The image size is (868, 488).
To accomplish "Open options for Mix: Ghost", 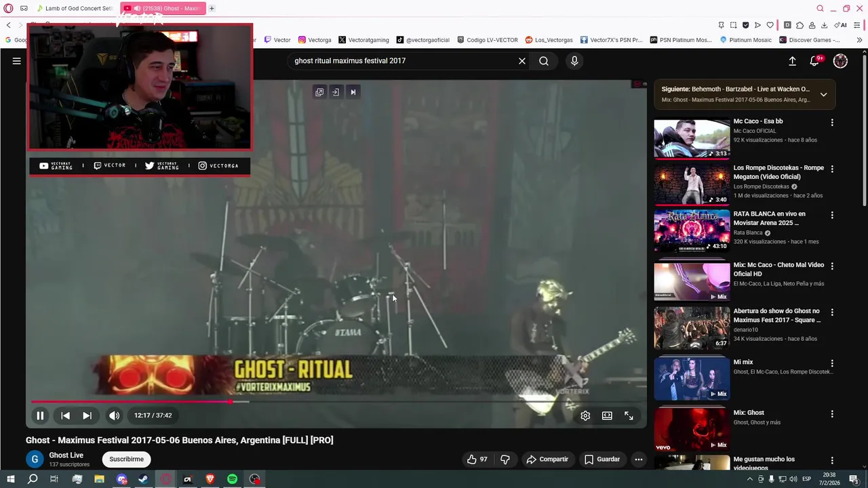I will coord(832,413).
